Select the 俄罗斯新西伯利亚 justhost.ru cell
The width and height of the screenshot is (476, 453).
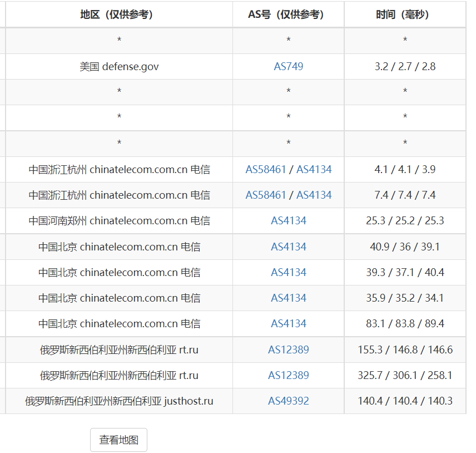click(119, 401)
